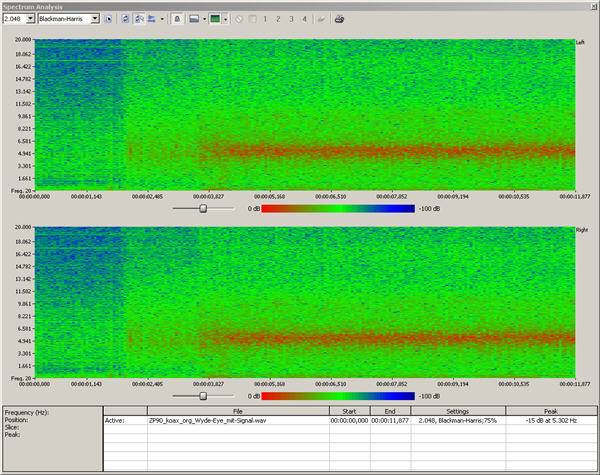Click the Right channel label

[582, 230]
